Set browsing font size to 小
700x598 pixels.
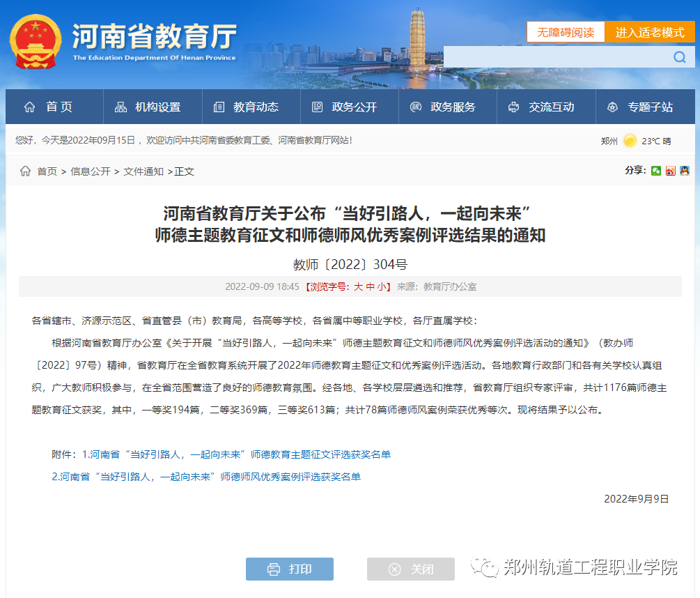click(x=382, y=286)
